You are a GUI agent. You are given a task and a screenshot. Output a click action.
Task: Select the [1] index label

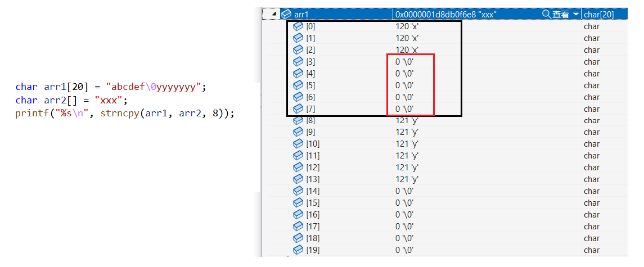(311, 38)
